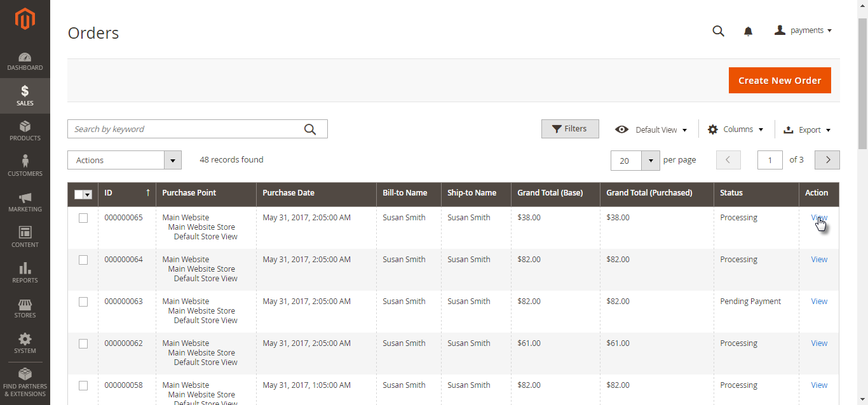
Task: Expand the Export options dropdown
Action: pos(807,129)
